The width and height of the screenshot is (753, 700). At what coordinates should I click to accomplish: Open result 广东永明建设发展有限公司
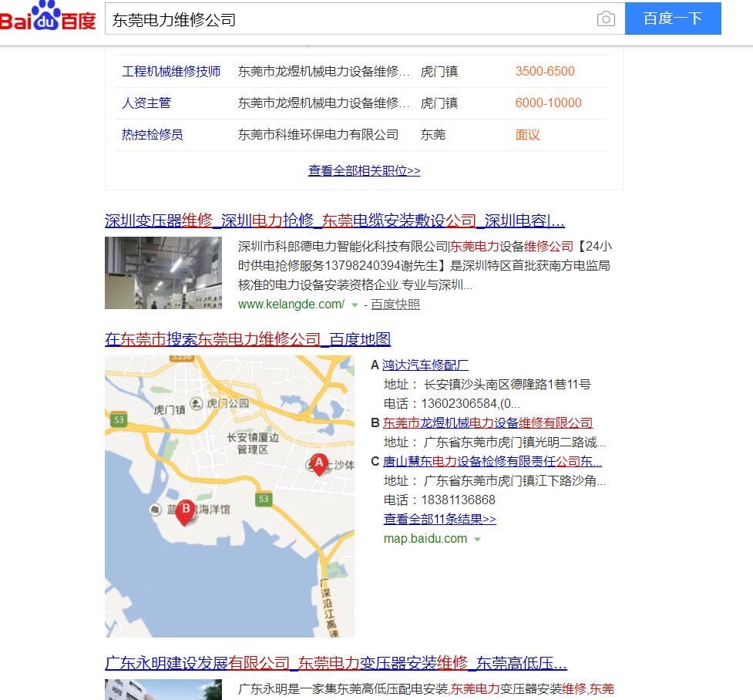point(336,664)
